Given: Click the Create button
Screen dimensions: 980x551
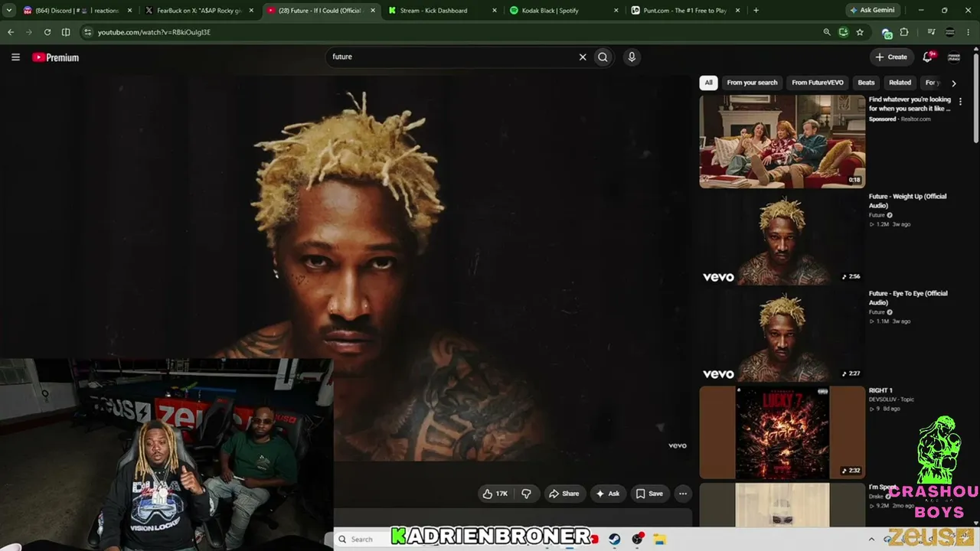Looking at the screenshot, I should point(891,57).
